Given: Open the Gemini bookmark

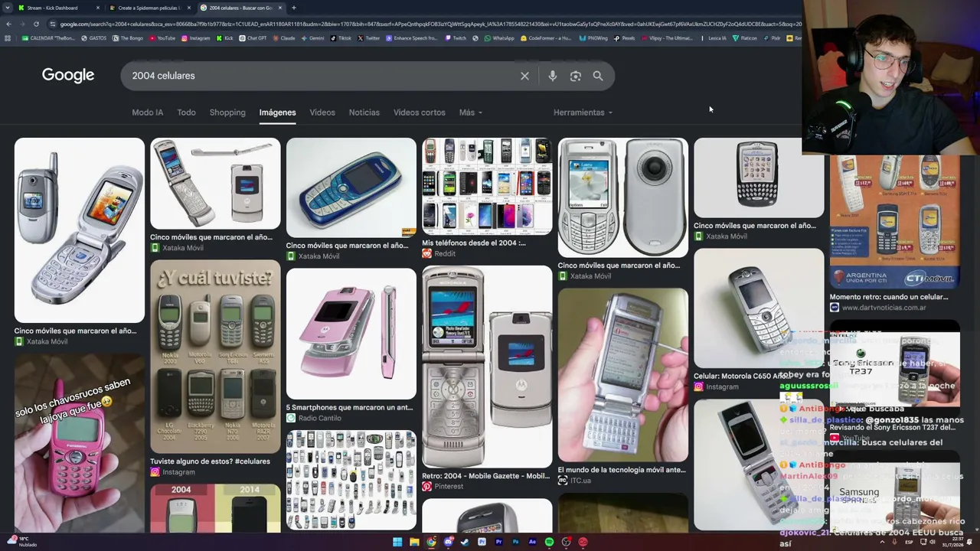Looking at the screenshot, I should pyautogui.click(x=312, y=37).
